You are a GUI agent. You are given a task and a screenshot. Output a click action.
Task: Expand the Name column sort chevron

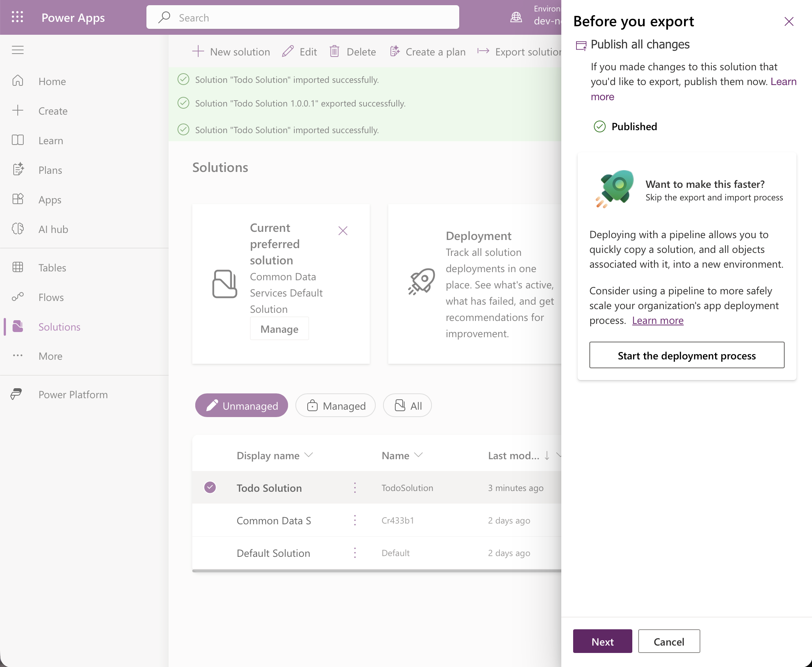click(419, 455)
